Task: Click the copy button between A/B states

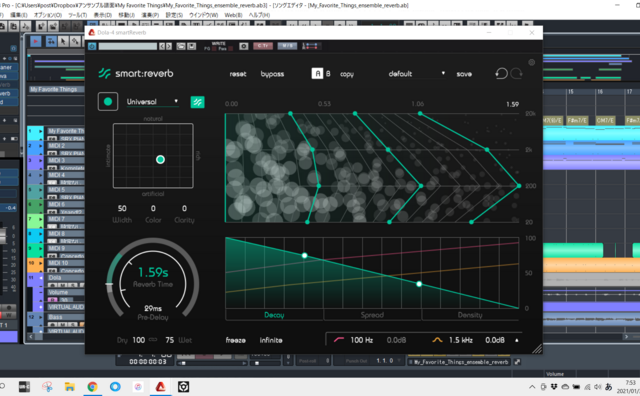Action: click(x=347, y=74)
